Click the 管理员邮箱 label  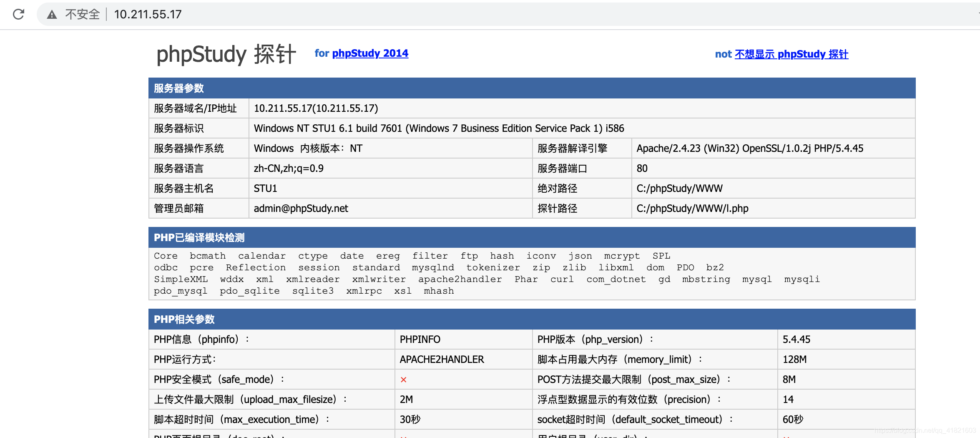point(178,209)
